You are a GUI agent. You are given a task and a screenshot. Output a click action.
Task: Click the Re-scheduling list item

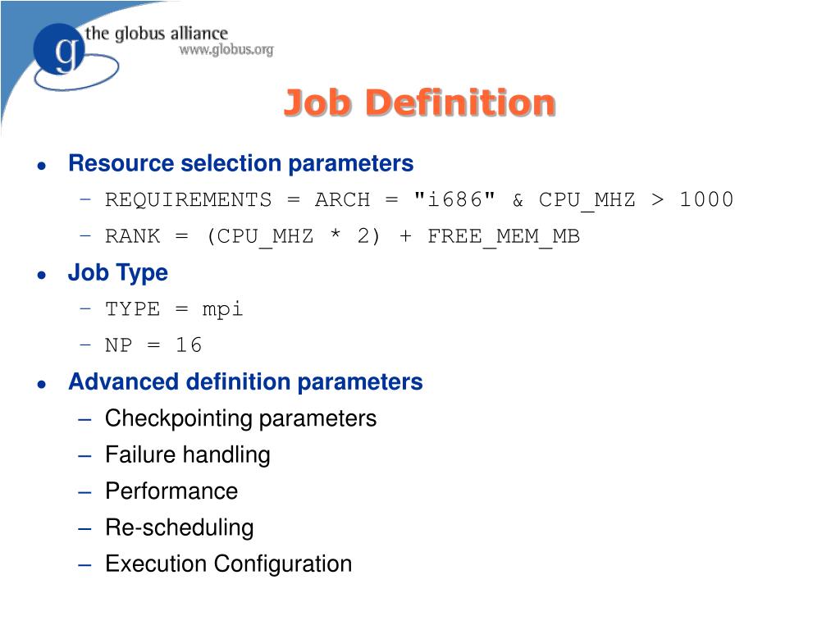pyautogui.click(x=179, y=527)
